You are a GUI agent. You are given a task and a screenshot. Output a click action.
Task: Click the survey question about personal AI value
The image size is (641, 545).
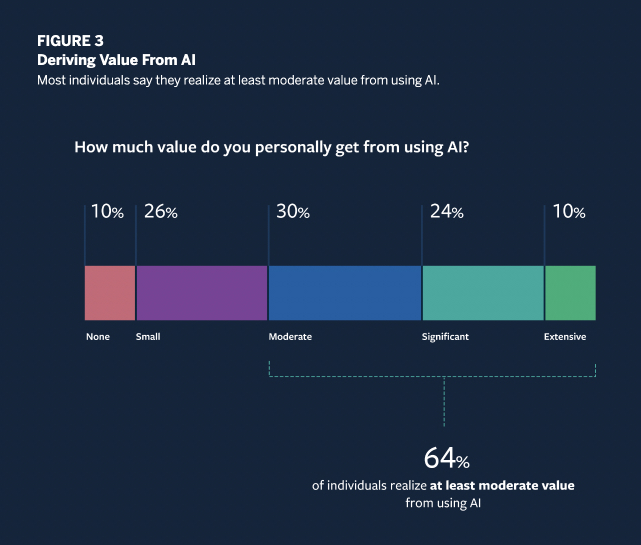(273, 148)
